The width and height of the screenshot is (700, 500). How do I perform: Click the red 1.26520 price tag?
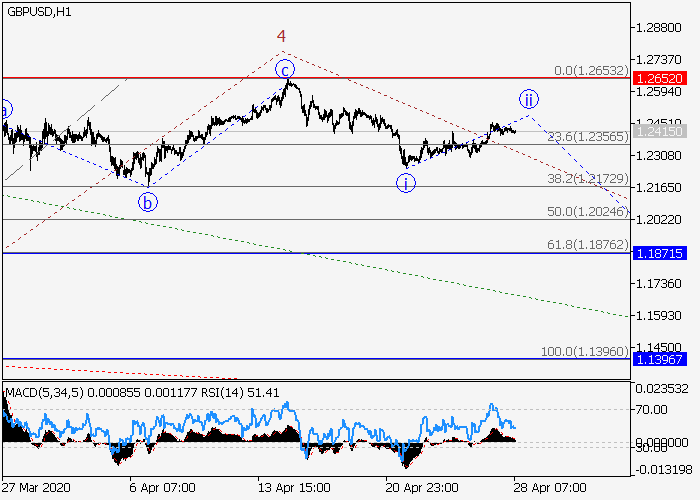(x=659, y=79)
